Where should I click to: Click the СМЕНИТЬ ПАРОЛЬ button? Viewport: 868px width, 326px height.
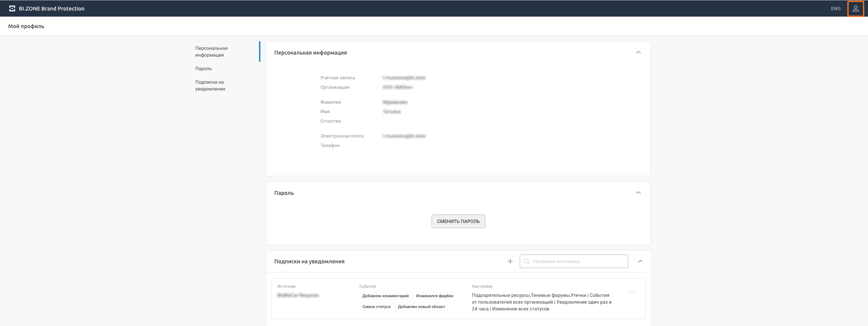[458, 221]
